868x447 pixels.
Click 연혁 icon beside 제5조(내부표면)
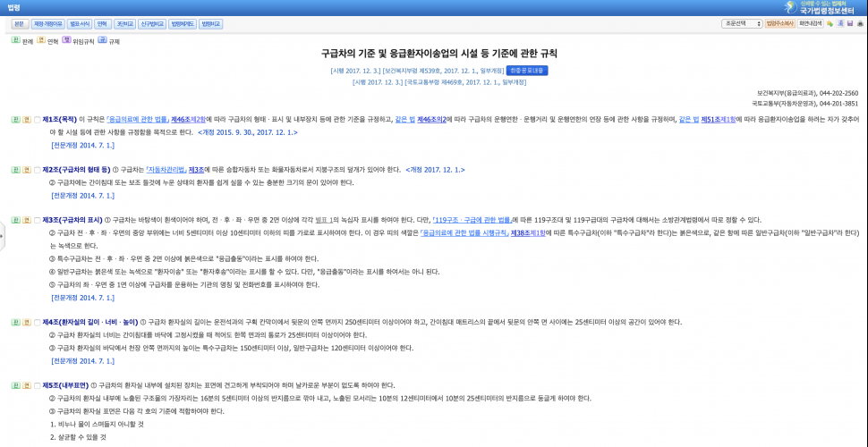pos(25,385)
